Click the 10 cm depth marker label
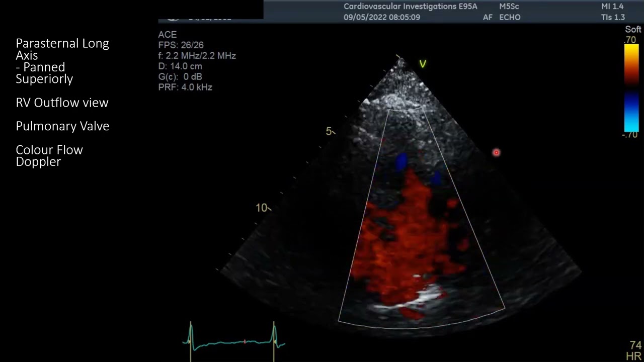The height and width of the screenshot is (362, 644). [261, 208]
